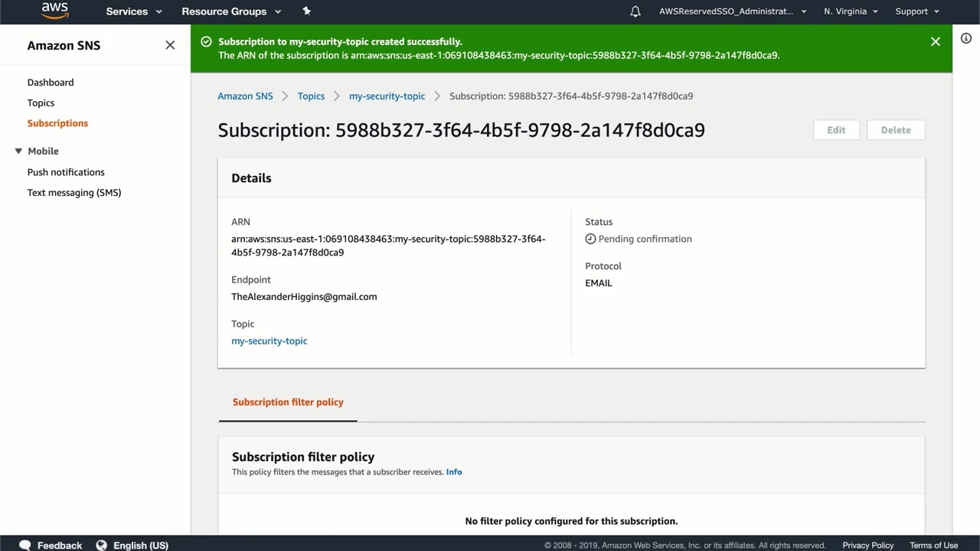This screenshot has height=551, width=980.
Task: Open the N. Virginia region selector
Action: (851, 11)
